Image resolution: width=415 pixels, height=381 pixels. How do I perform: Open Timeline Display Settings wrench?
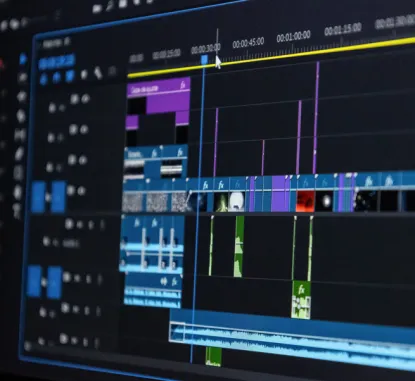pyautogui.click(x=98, y=72)
